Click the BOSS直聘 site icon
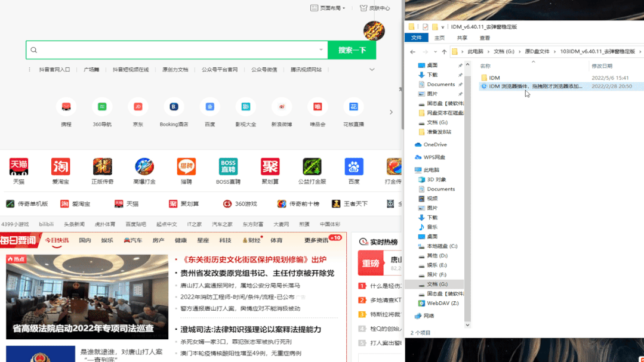The image size is (644, 362). click(x=229, y=166)
